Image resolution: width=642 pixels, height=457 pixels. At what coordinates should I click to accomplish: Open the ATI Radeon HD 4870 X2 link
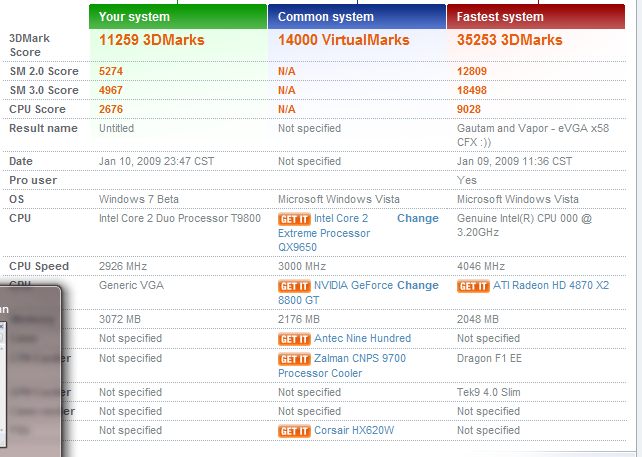tap(551, 285)
